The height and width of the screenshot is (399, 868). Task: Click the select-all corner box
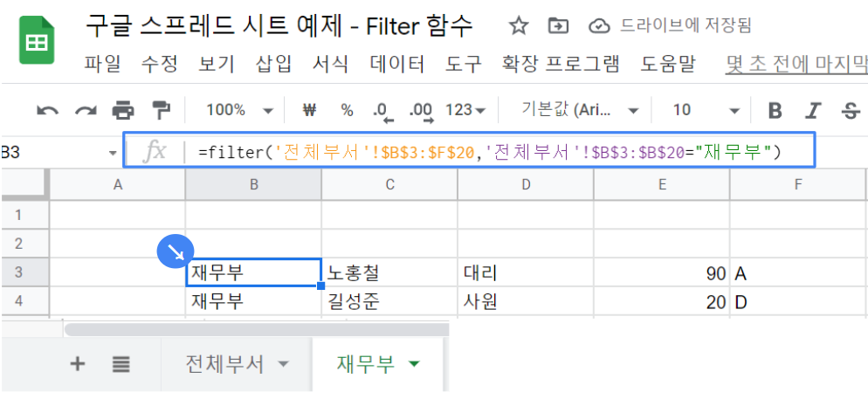click(x=25, y=184)
